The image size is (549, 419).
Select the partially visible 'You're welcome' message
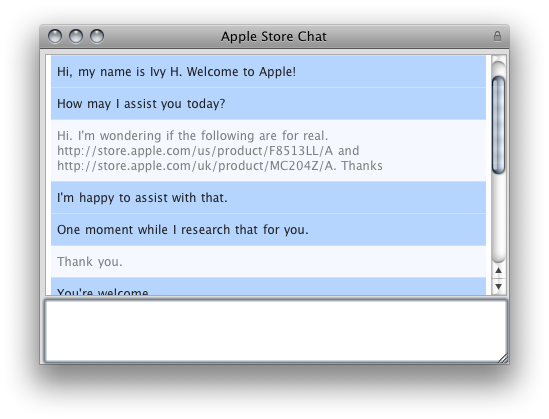(x=268, y=287)
